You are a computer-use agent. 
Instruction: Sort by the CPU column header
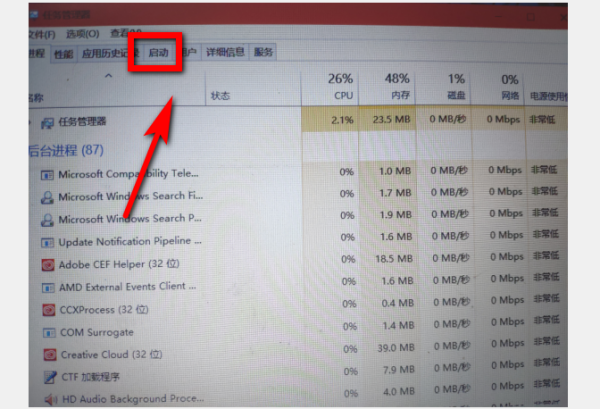tap(330, 88)
